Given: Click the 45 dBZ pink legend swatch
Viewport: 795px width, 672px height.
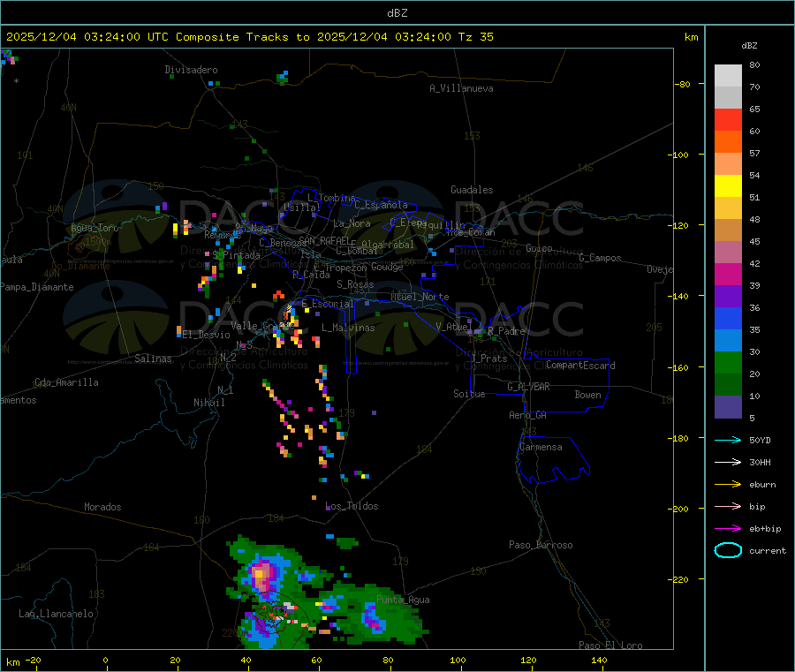Looking at the screenshot, I should coord(728,253).
